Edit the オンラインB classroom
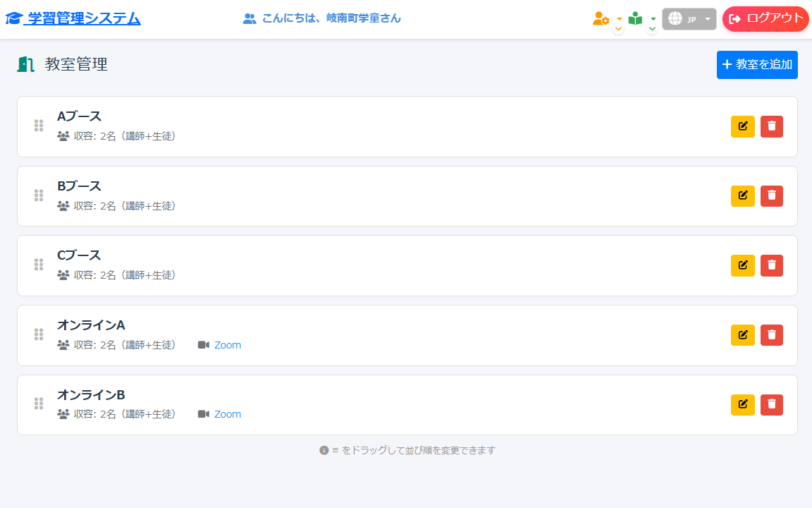812x508 pixels. pos(743,405)
